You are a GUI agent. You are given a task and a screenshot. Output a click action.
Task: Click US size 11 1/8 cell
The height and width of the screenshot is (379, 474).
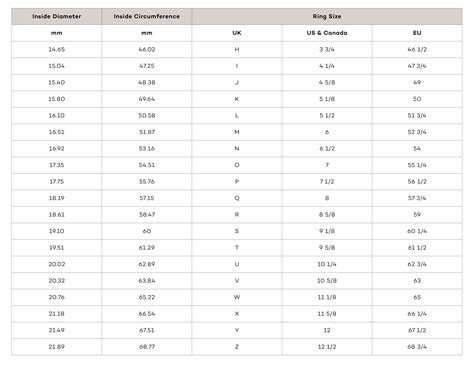(327, 297)
